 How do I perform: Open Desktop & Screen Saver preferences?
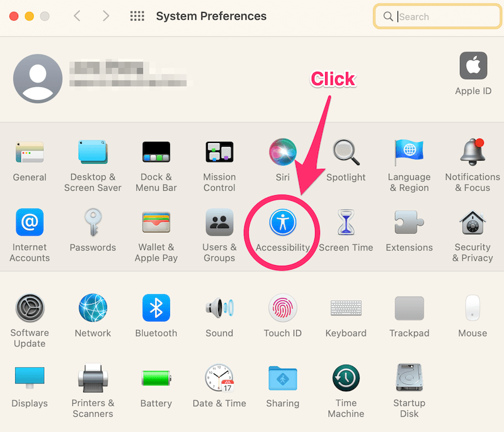point(93,152)
